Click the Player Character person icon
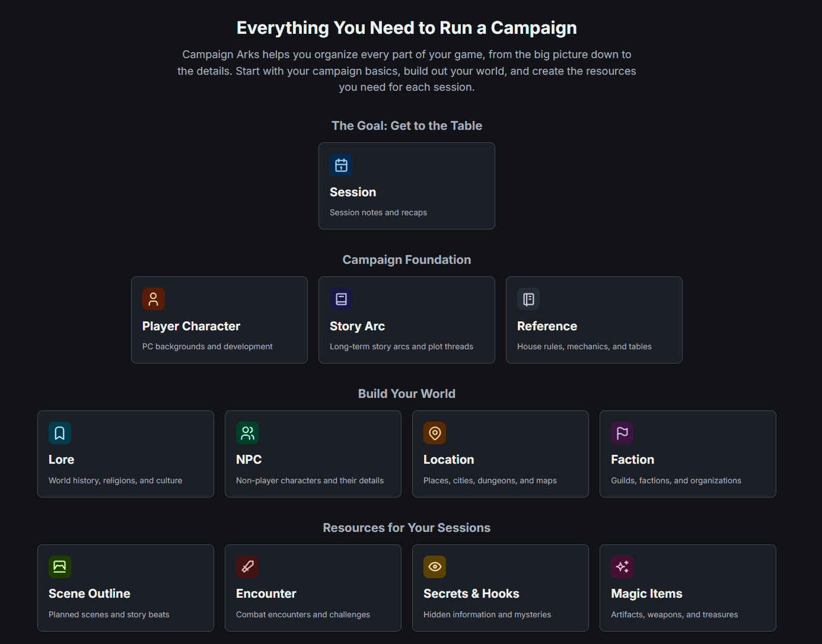The width and height of the screenshot is (822, 644). tap(154, 299)
